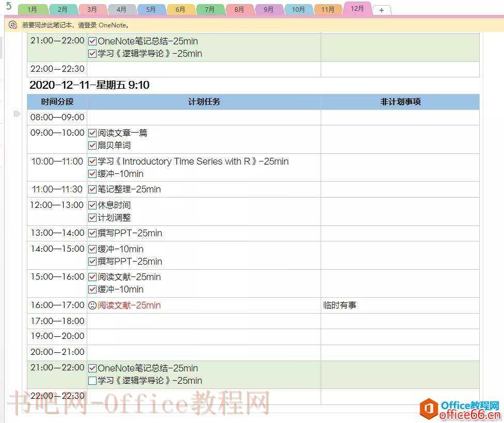Switch to the 11月 section tab
This screenshot has height=423, width=504.
pos(328,9)
